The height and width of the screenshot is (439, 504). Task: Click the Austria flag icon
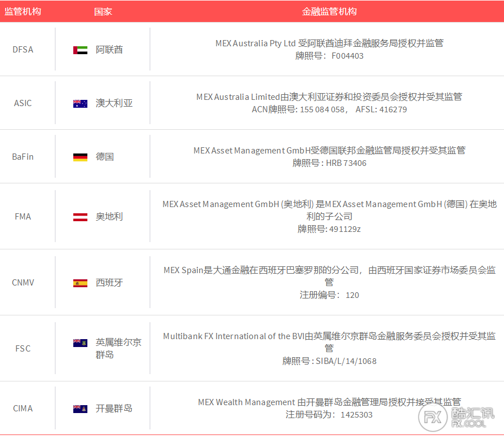(x=80, y=217)
